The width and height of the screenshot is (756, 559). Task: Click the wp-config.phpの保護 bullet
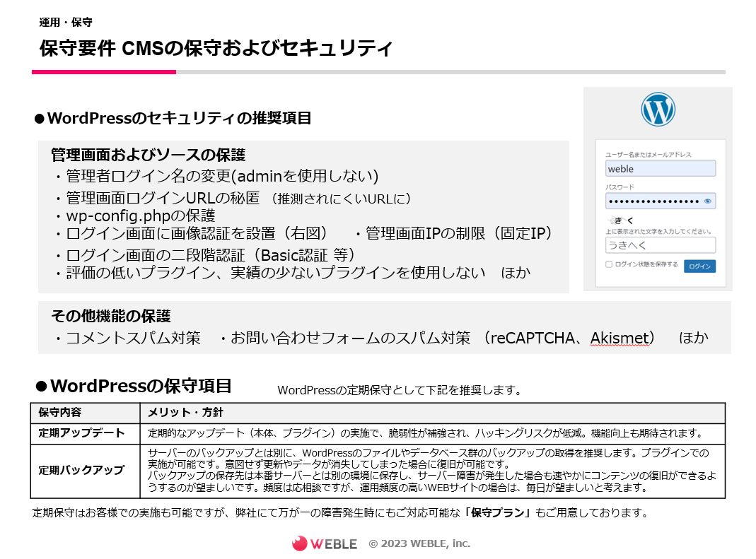135,216
